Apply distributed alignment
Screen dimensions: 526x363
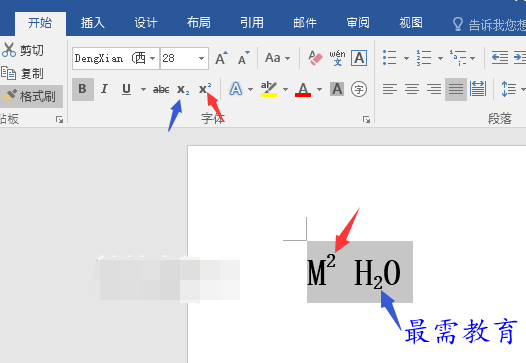point(478,89)
